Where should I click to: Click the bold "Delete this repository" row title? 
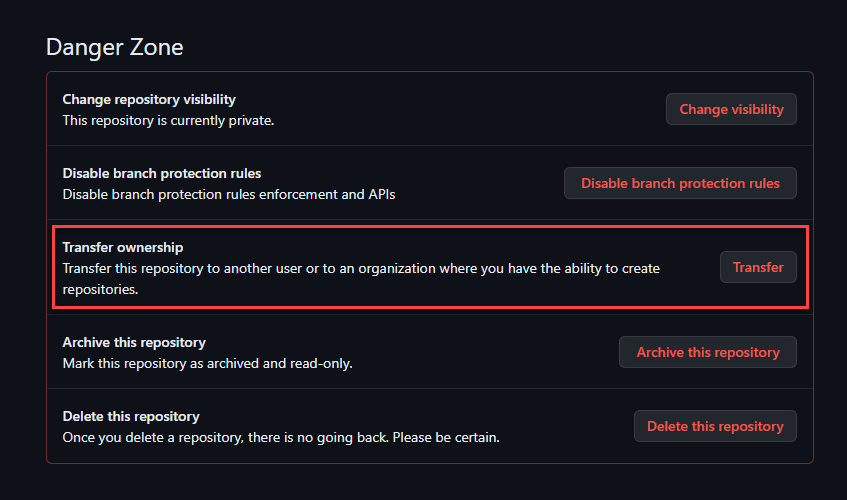point(131,416)
